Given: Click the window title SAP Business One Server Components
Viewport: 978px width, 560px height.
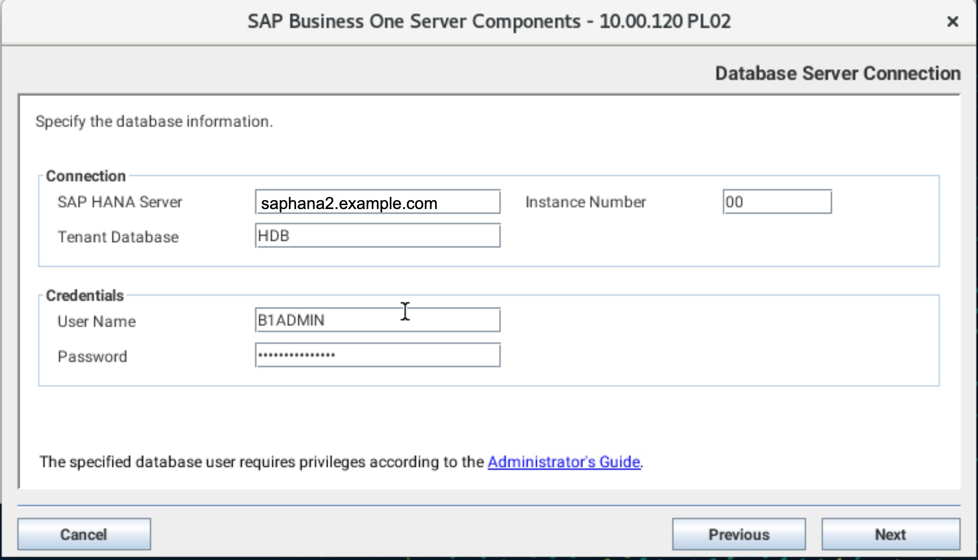Looking at the screenshot, I should (x=489, y=22).
